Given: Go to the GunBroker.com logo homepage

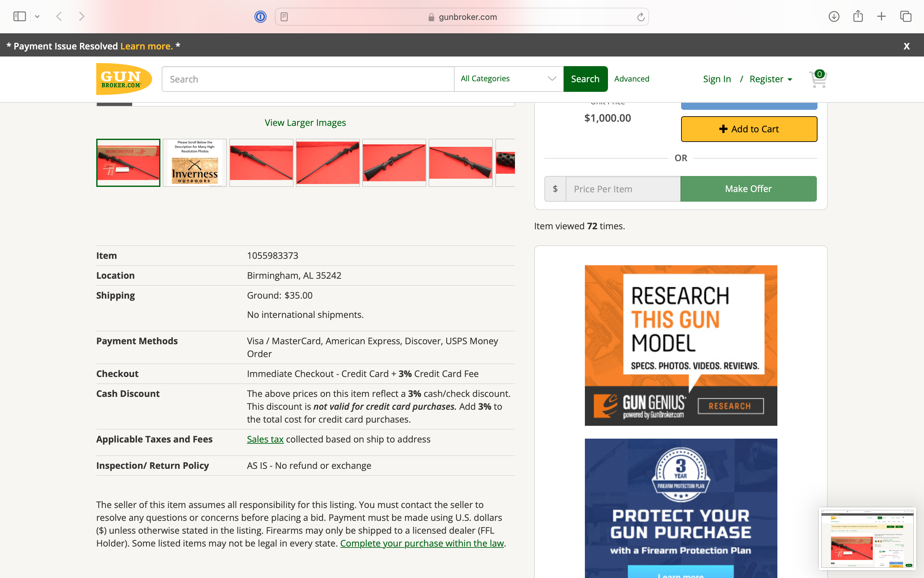Looking at the screenshot, I should [x=124, y=79].
